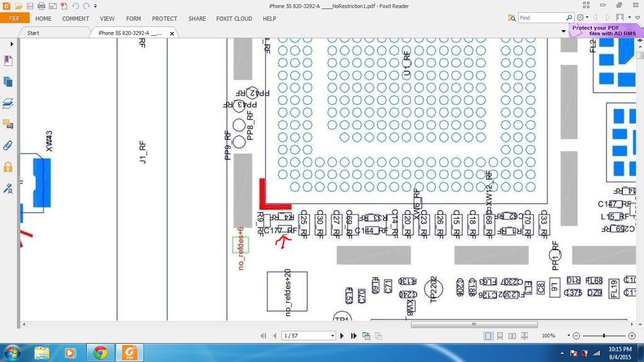Click the orange FILE button
The height and width of the screenshot is (362, 644).
[x=14, y=19]
